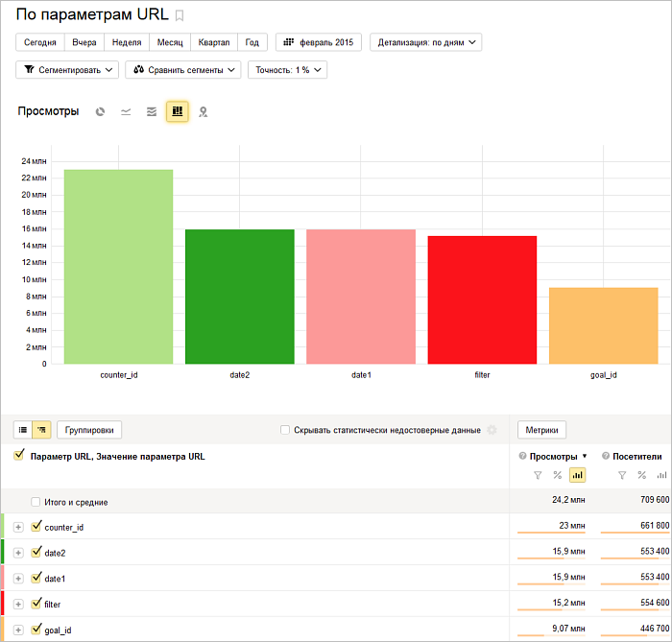Image resolution: width=672 pixels, height=642 pixels.
Task: Click the 446 700 visitors value
Action: (x=655, y=629)
